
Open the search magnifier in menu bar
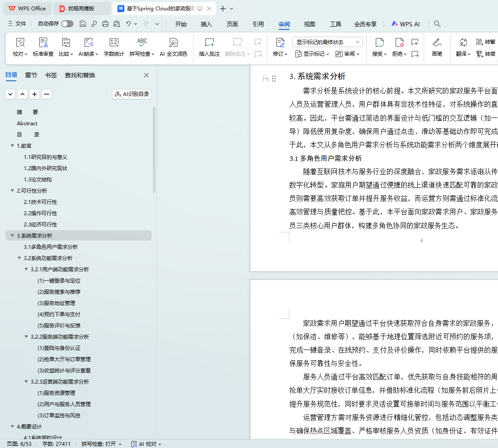437,24
